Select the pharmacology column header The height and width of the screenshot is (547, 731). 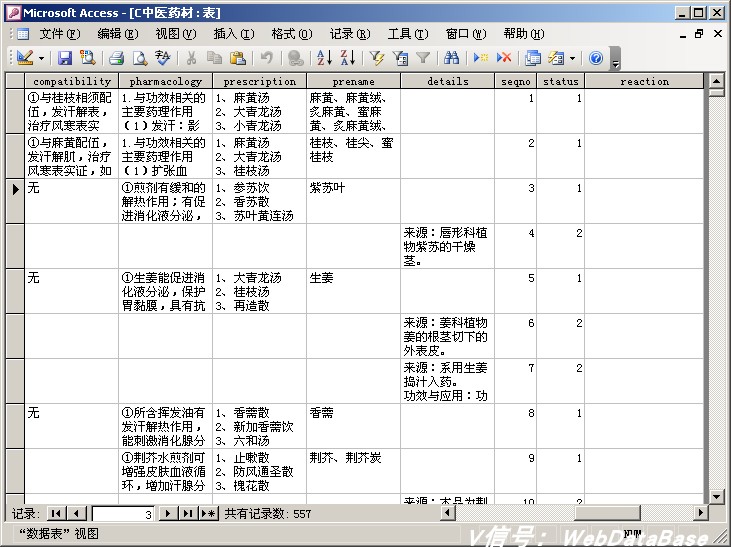tap(166, 81)
